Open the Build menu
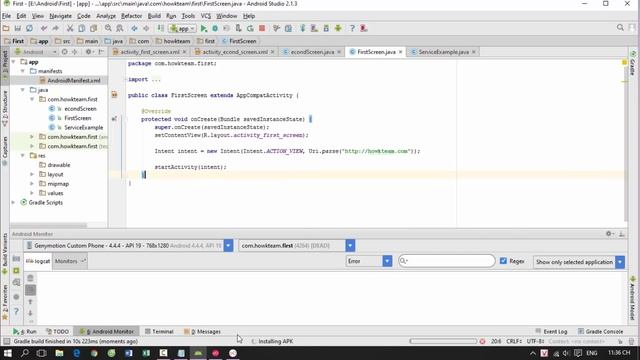The width and height of the screenshot is (640, 360). (x=154, y=16)
